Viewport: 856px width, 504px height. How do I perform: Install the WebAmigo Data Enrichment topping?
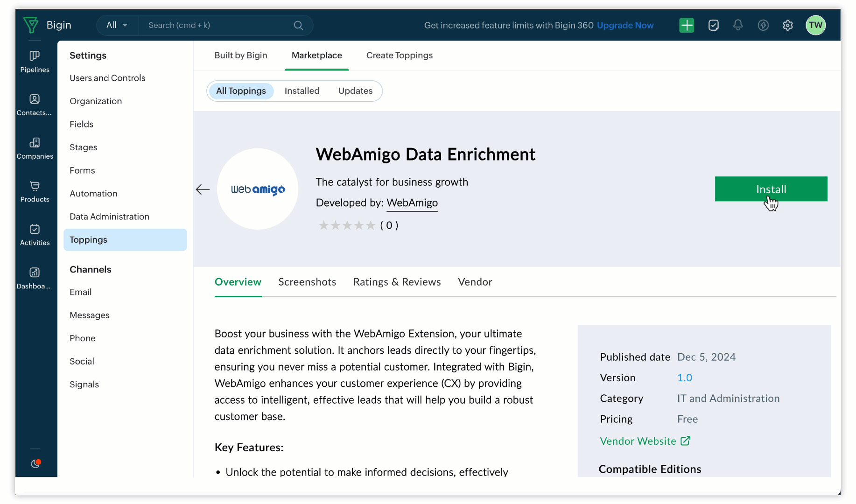pyautogui.click(x=771, y=189)
